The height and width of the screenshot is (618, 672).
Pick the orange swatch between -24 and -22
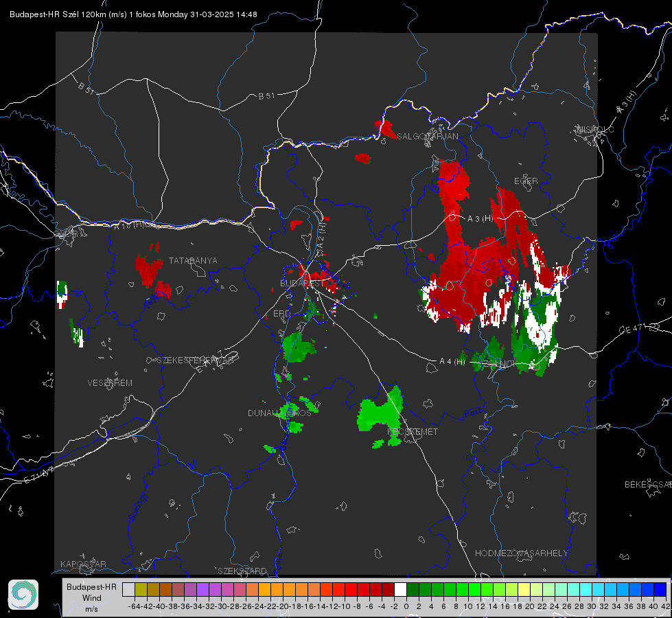[264, 589]
